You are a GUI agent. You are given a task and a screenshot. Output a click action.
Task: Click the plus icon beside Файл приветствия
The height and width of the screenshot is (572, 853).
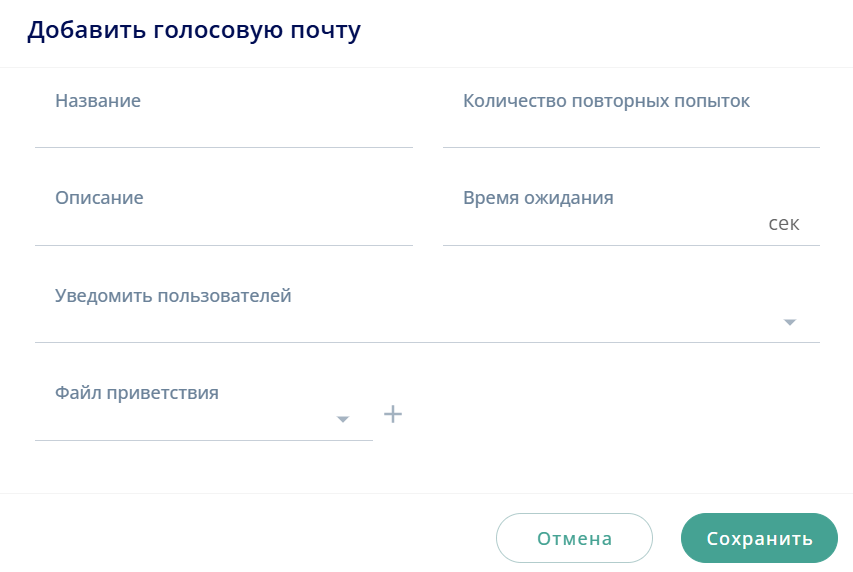(393, 414)
